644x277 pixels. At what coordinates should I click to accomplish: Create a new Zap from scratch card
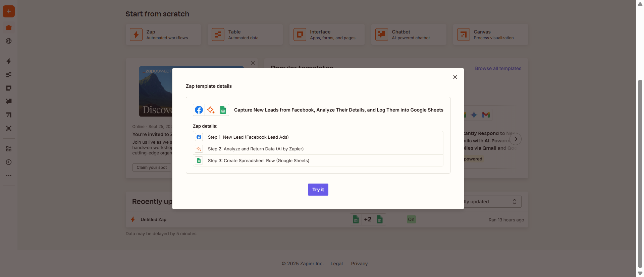(163, 34)
